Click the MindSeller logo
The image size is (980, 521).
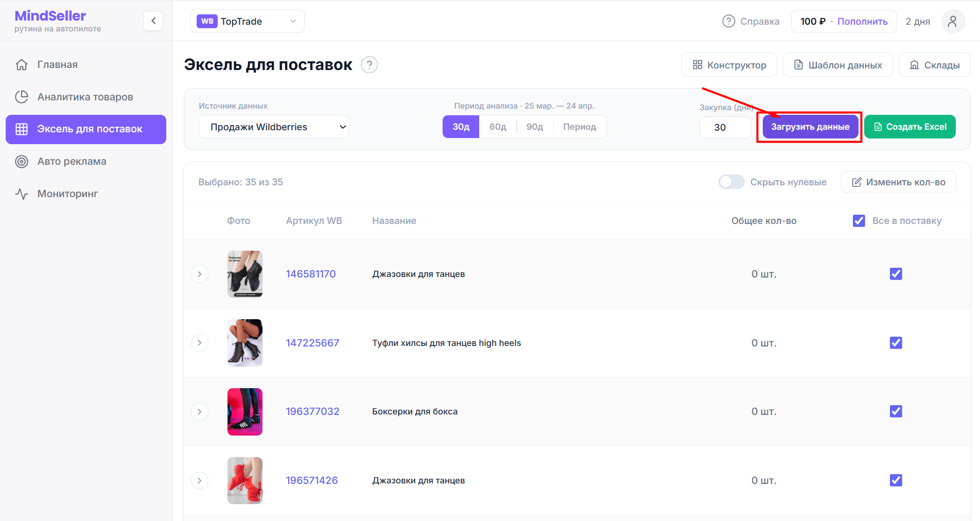point(50,16)
